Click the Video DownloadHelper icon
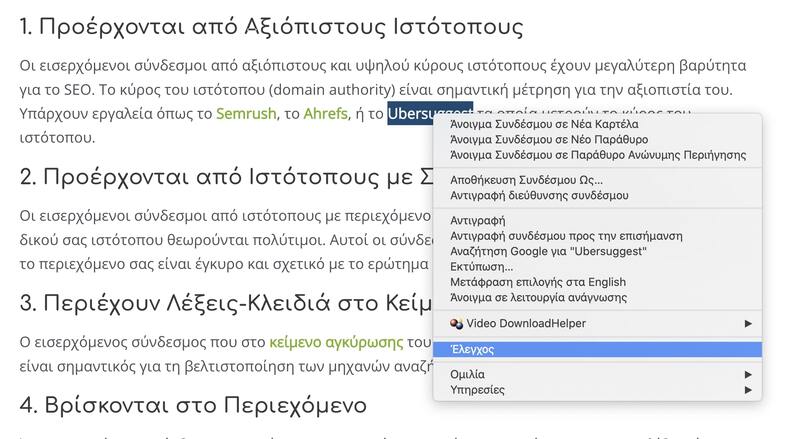Image resolution: width=800 pixels, height=439 pixels. (457, 323)
